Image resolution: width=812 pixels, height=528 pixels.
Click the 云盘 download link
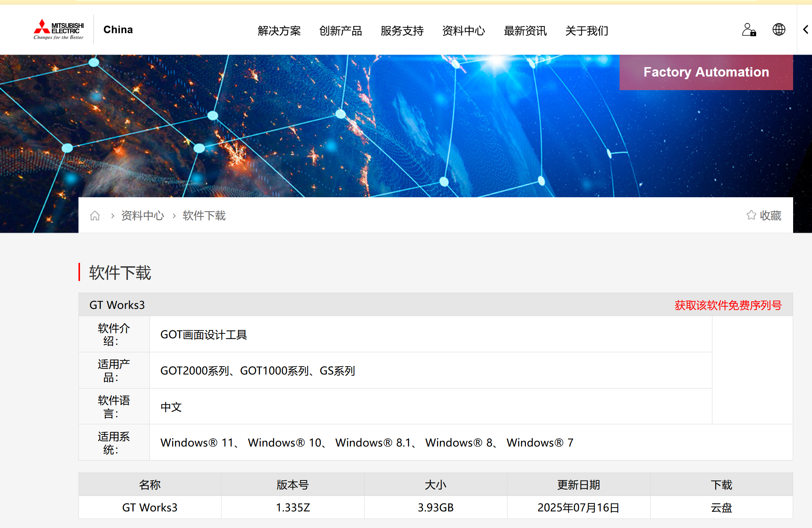pos(721,508)
